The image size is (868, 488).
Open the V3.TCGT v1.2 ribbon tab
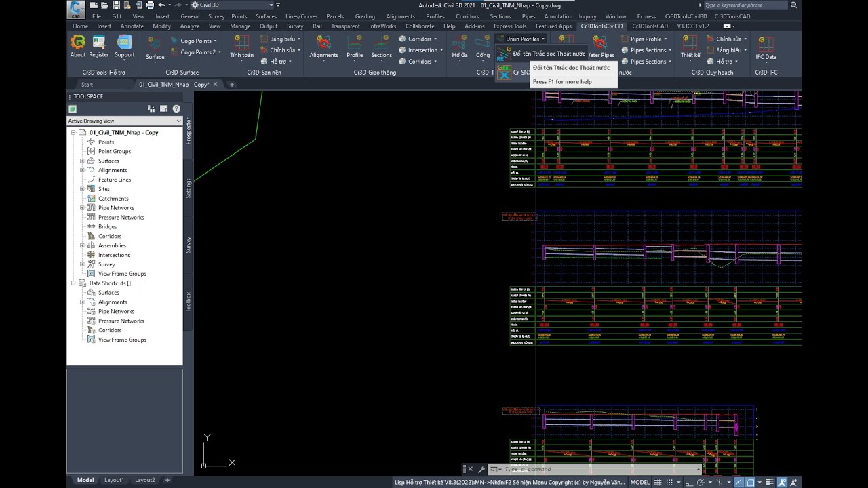point(693,26)
